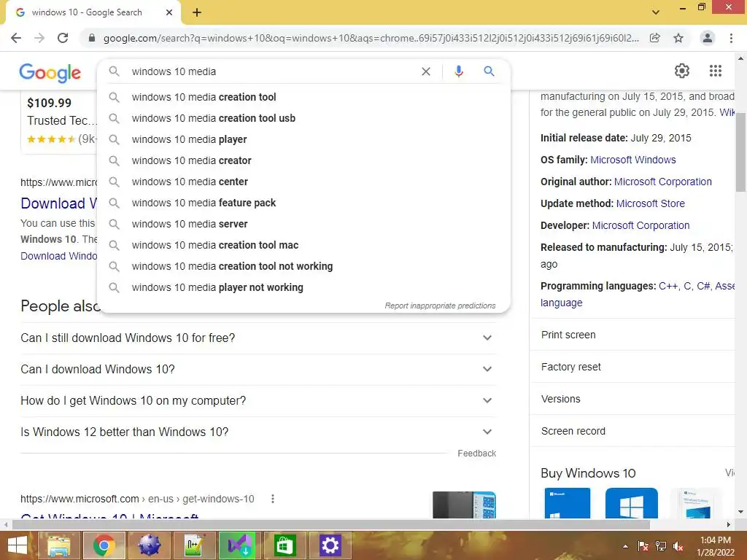Click 'Report inappropriate predictions' link
747x560 pixels.
(440, 306)
